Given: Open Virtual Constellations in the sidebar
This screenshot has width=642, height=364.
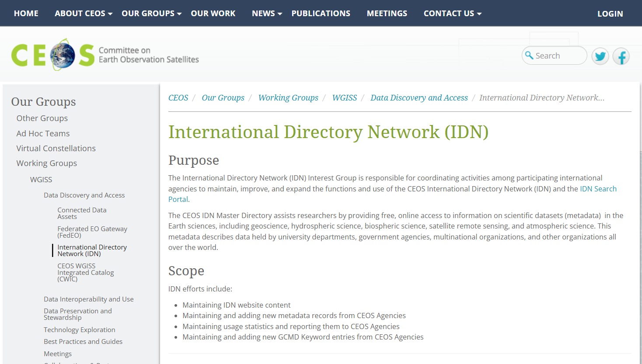Looking at the screenshot, I should pyautogui.click(x=56, y=149).
